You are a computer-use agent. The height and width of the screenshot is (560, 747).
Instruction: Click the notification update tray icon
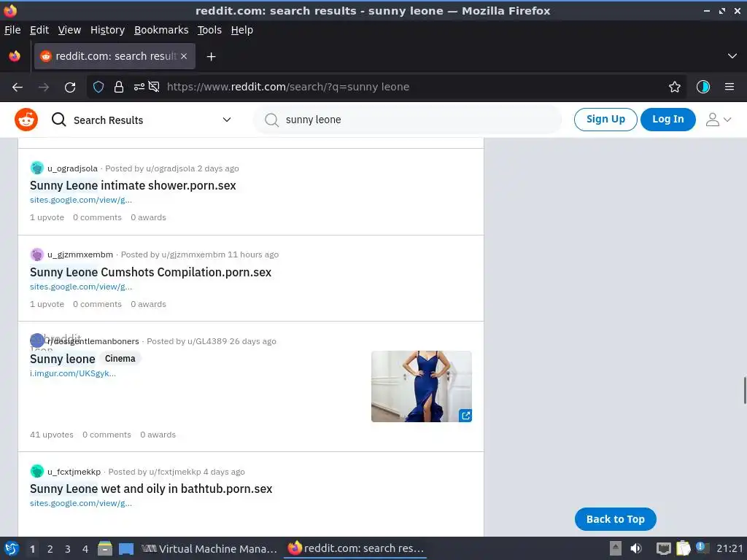point(703,548)
